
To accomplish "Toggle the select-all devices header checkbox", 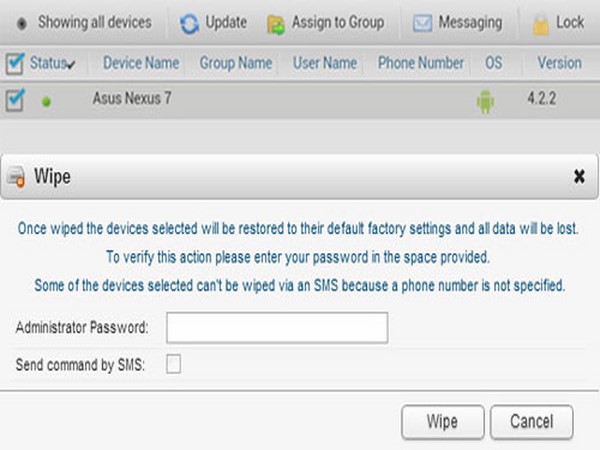I will (x=15, y=64).
